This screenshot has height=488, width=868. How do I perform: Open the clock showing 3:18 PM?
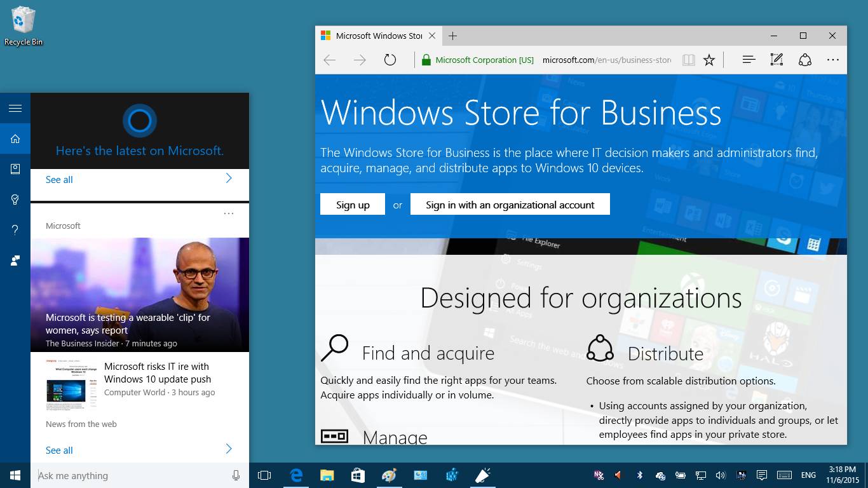(843, 475)
